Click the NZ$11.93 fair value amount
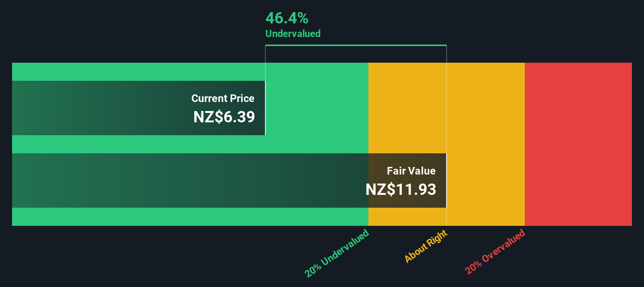Screen dimensions: 644x287 click(x=401, y=190)
